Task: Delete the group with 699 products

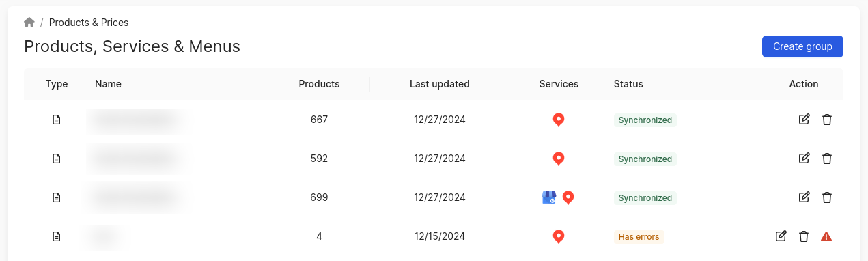Action: click(827, 197)
